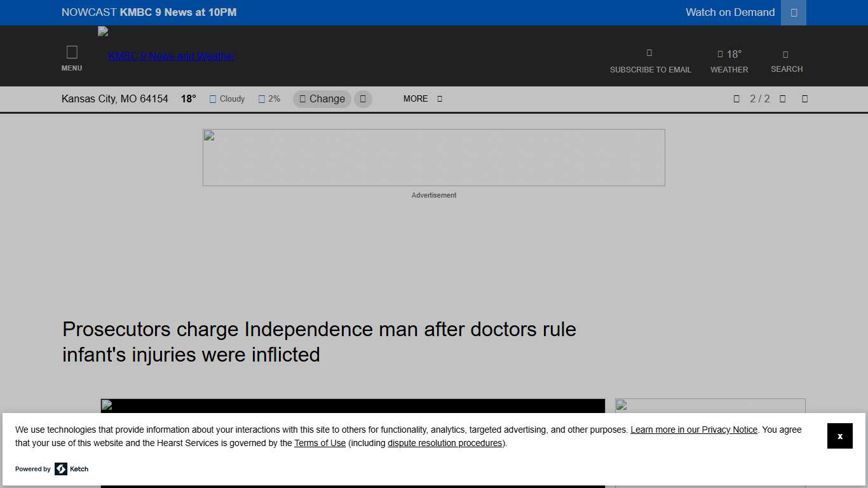The width and height of the screenshot is (868, 488).
Task: Open the hamburger MENU icon
Action: tap(72, 58)
